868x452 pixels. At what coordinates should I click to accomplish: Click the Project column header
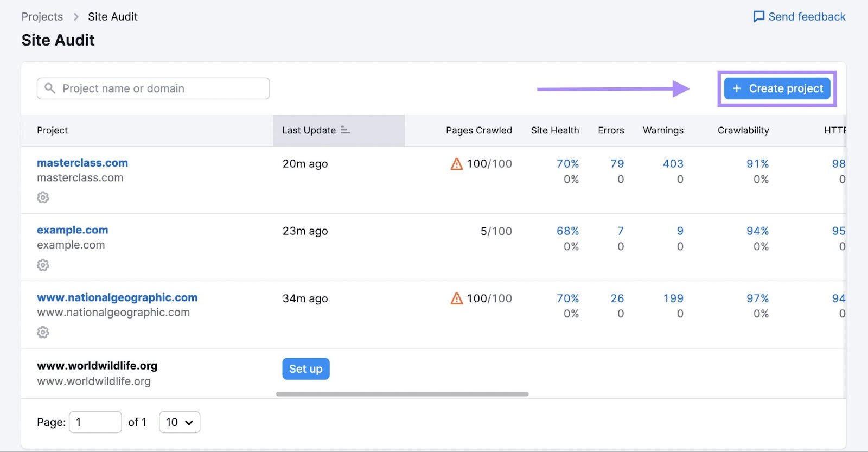[53, 130]
